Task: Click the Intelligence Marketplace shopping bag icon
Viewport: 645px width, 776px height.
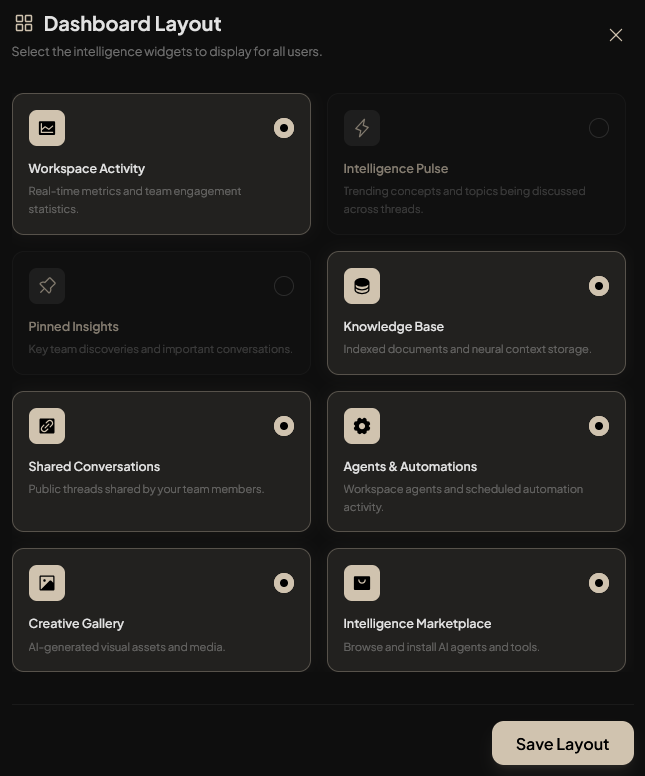Action: pos(362,583)
